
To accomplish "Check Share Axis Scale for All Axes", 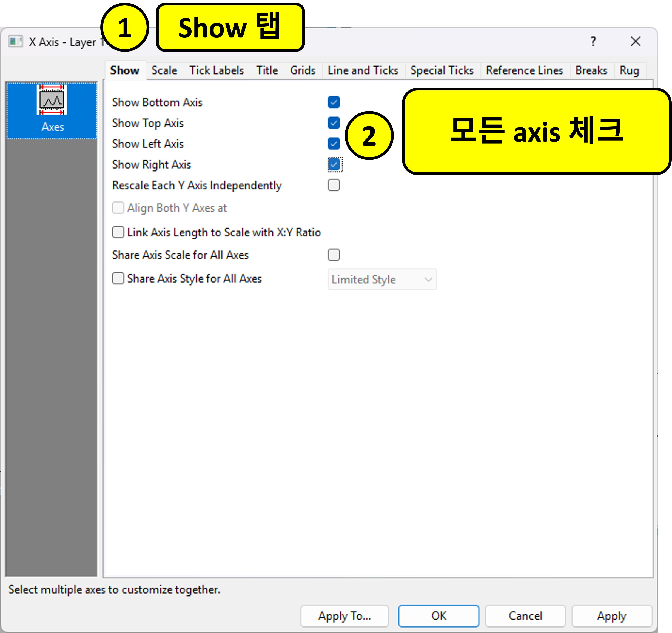I will (333, 255).
